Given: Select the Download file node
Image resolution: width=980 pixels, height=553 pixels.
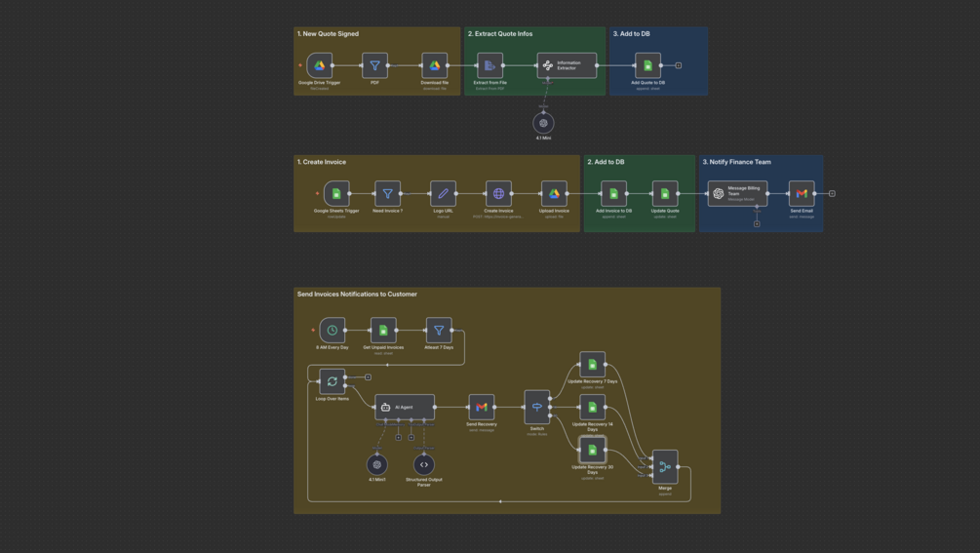Looking at the screenshot, I should pyautogui.click(x=434, y=65).
